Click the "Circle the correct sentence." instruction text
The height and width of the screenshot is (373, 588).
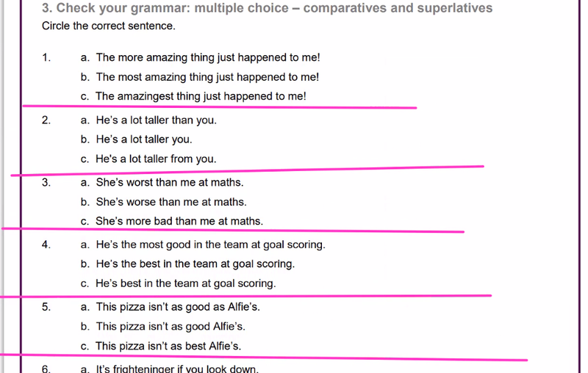pyautogui.click(x=109, y=26)
